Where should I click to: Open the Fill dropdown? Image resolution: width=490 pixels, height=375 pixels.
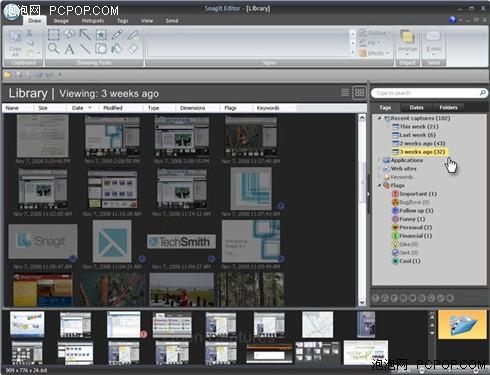[370, 43]
